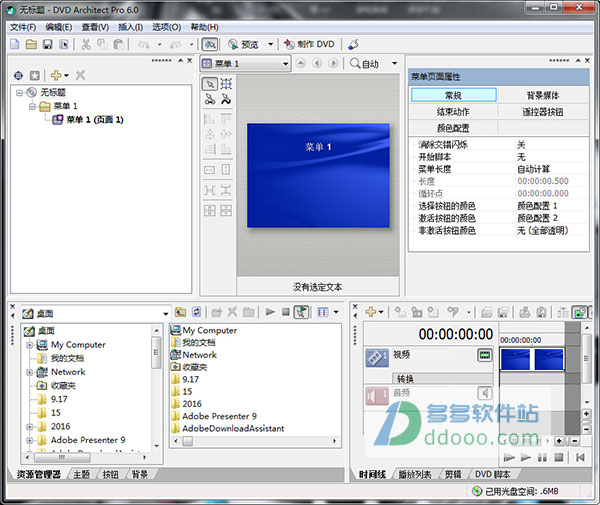
Task: Expand My Computer in explorer tree
Action: (x=29, y=345)
